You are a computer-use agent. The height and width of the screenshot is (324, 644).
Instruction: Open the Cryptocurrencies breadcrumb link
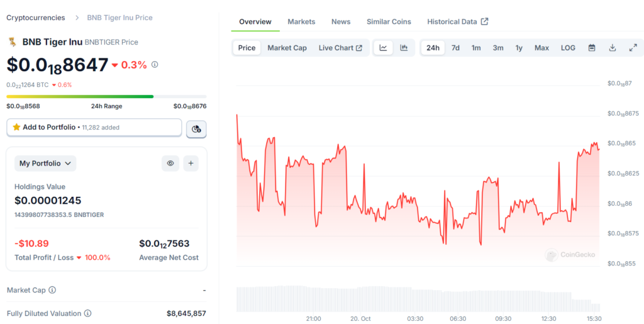click(x=35, y=18)
